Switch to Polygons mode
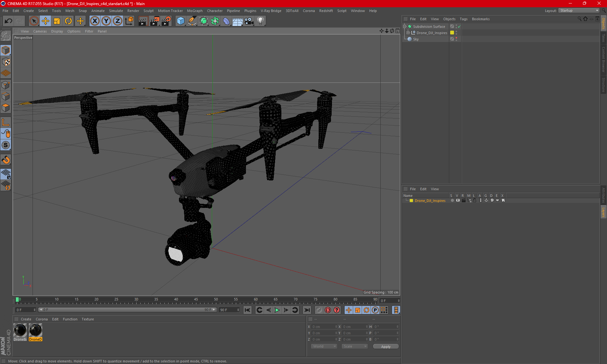Screen dimensions: 607x364 [x=6, y=108]
